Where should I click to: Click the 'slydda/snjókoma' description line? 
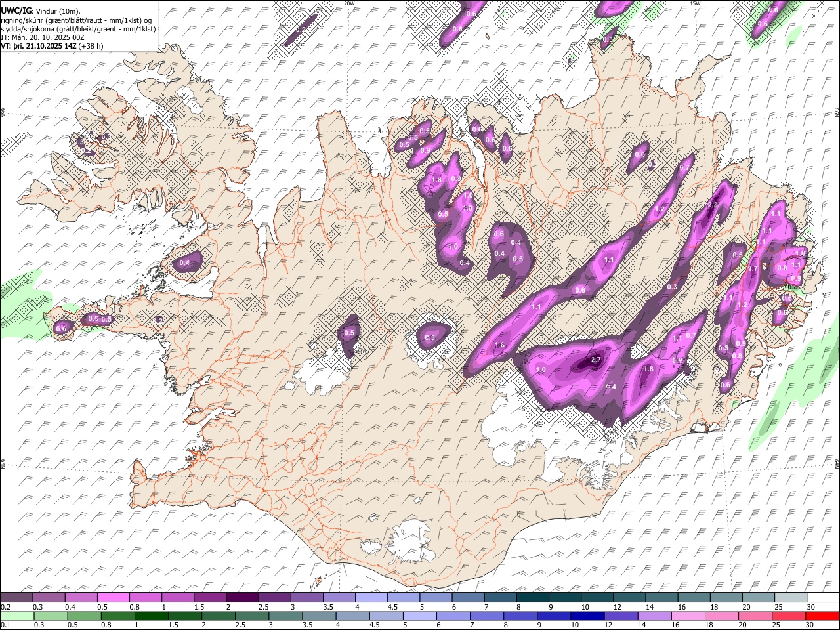(78, 29)
